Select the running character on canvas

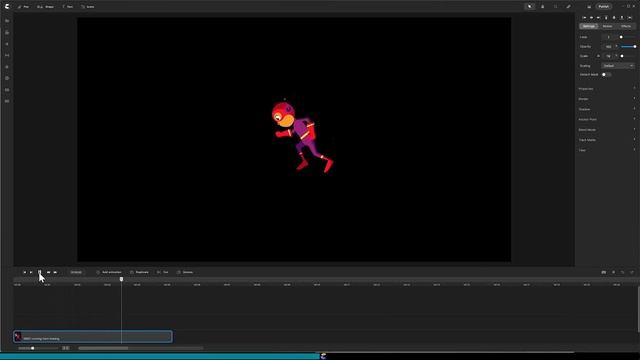click(302, 137)
